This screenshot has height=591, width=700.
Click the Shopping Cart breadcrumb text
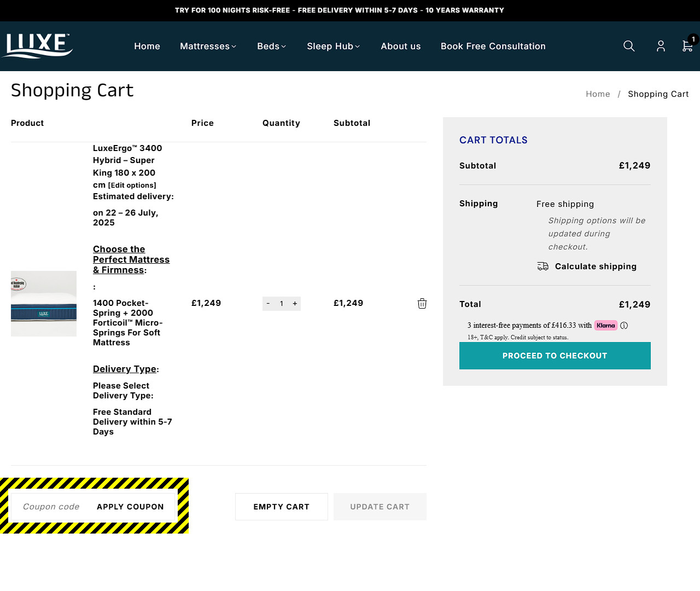[x=658, y=94]
